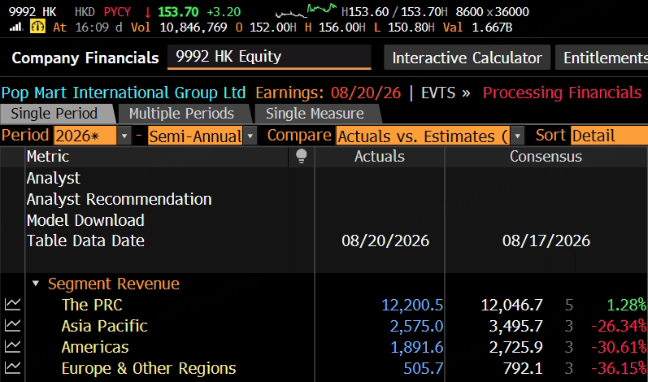Open chart icon for Asia Pacific row
Viewport: 648px width, 382px height.
pos(12,326)
